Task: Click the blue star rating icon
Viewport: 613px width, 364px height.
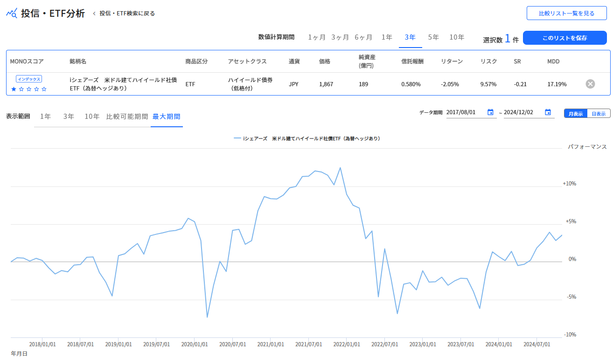Action: 14,89
